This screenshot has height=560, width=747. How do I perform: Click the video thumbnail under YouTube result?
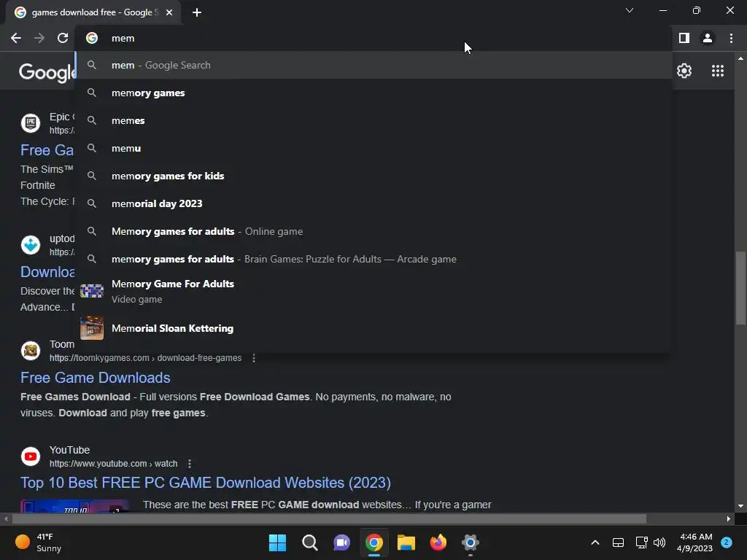[x=75, y=506]
